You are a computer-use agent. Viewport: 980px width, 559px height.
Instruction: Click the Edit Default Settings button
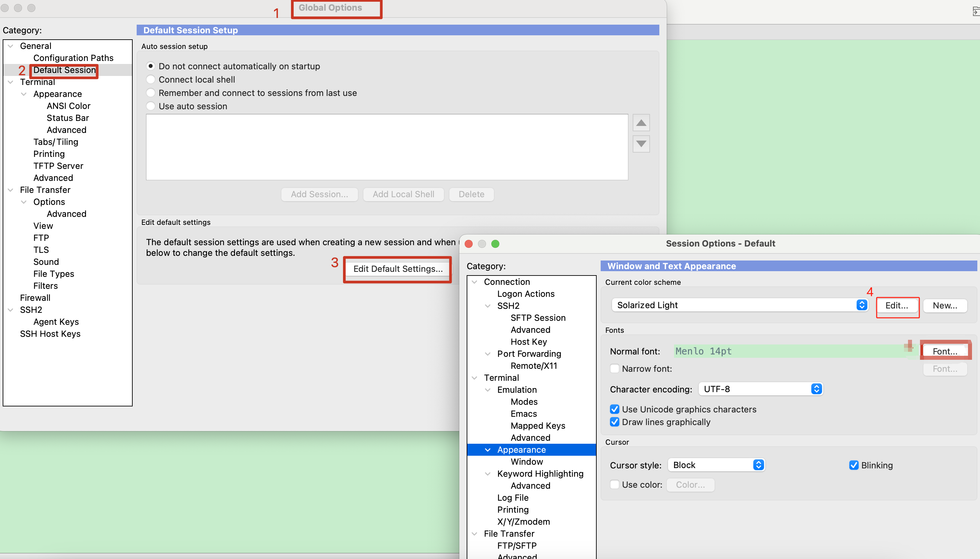tap(398, 269)
